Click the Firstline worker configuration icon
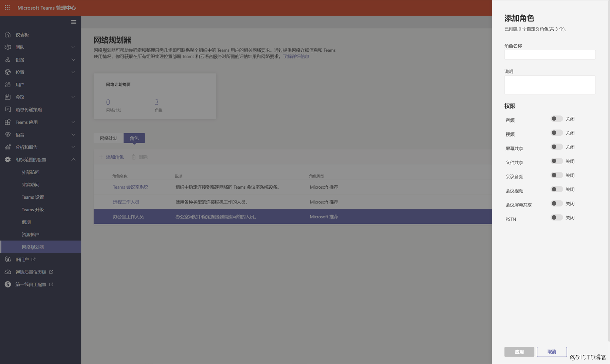The height and width of the screenshot is (364, 610). coord(8,284)
